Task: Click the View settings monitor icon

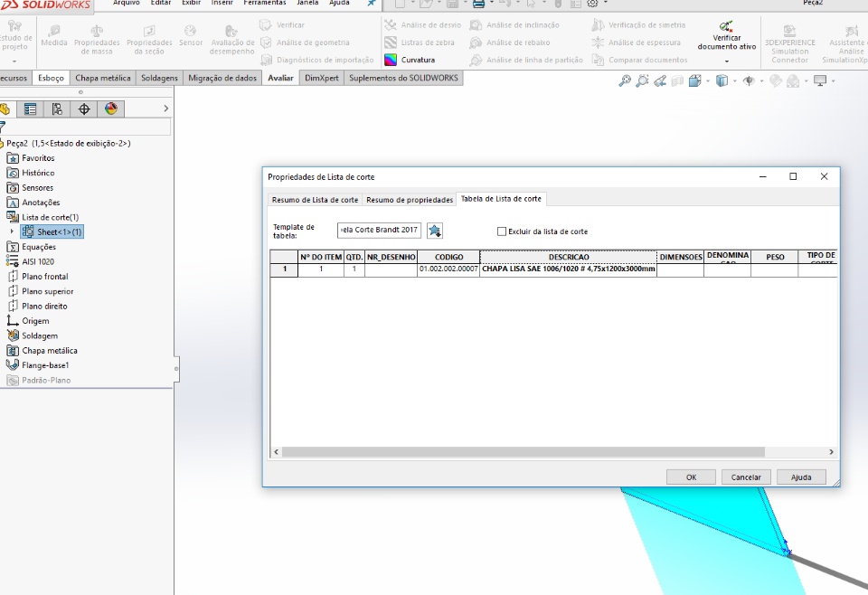Action: (x=820, y=81)
